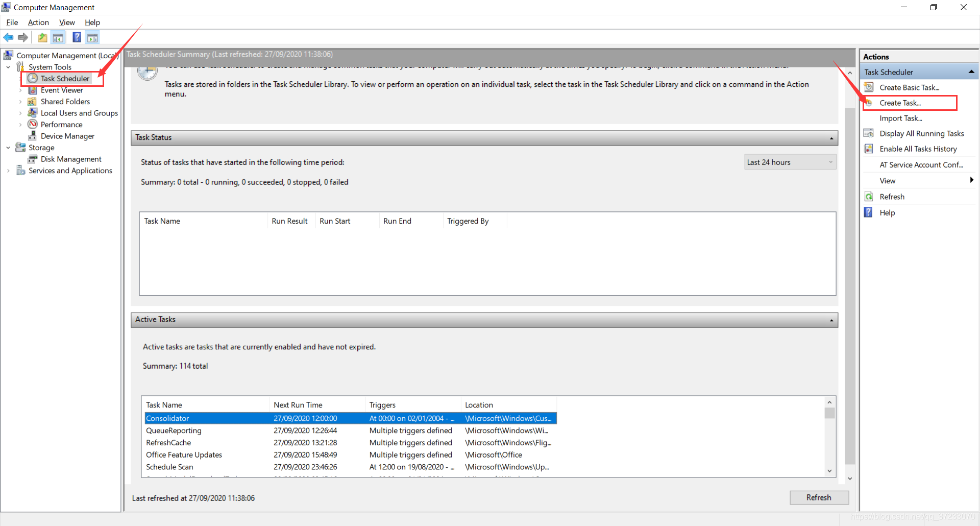Select the RefreshCache task row
Screen dimensions: 980x526
pos(351,443)
